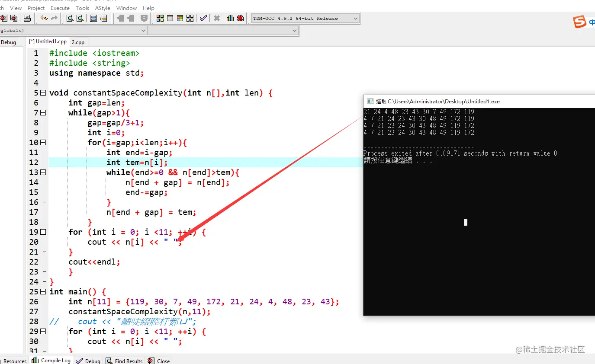Run the program with the window icon
This screenshot has width=595, height=364.
click(x=170, y=18)
